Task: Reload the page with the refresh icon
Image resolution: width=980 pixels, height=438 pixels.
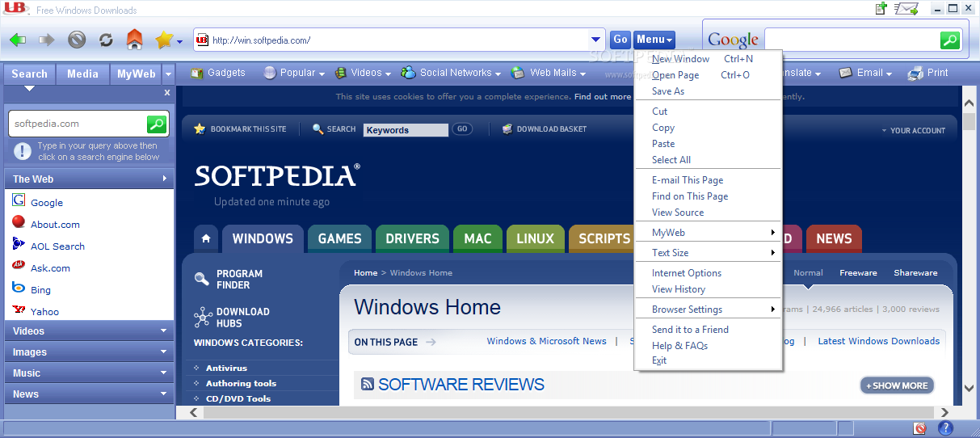Action: click(106, 40)
